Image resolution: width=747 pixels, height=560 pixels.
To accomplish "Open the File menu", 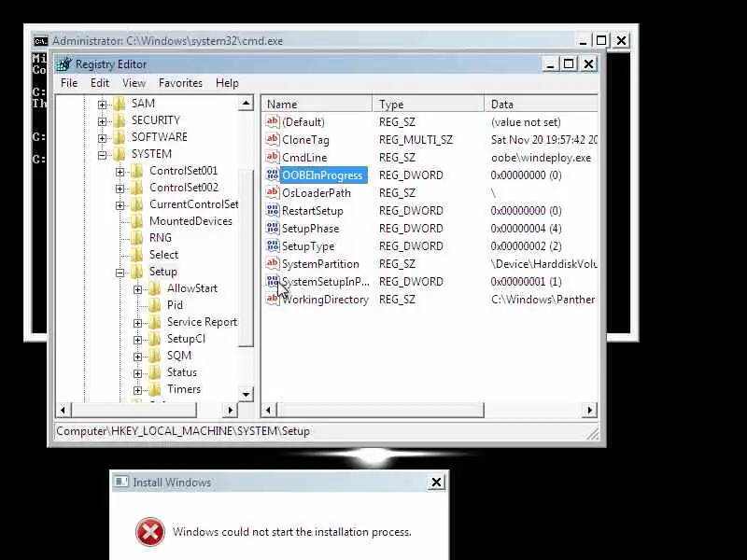I will point(69,83).
